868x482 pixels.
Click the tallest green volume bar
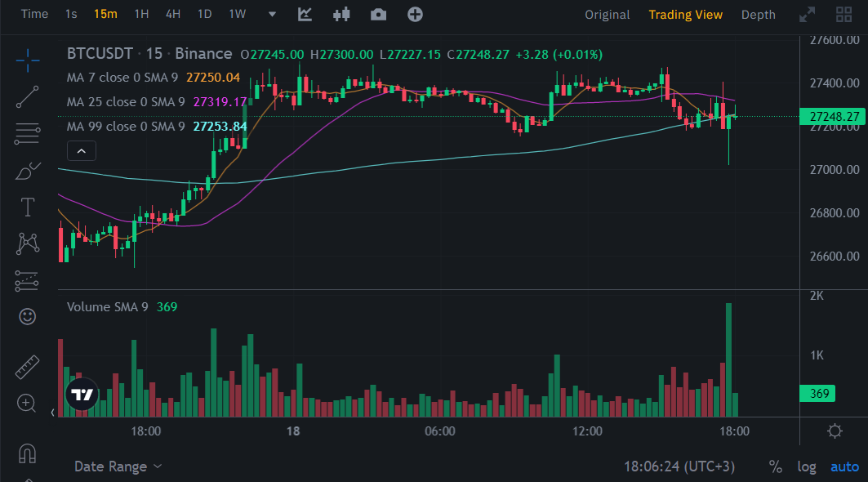(x=728, y=359)
